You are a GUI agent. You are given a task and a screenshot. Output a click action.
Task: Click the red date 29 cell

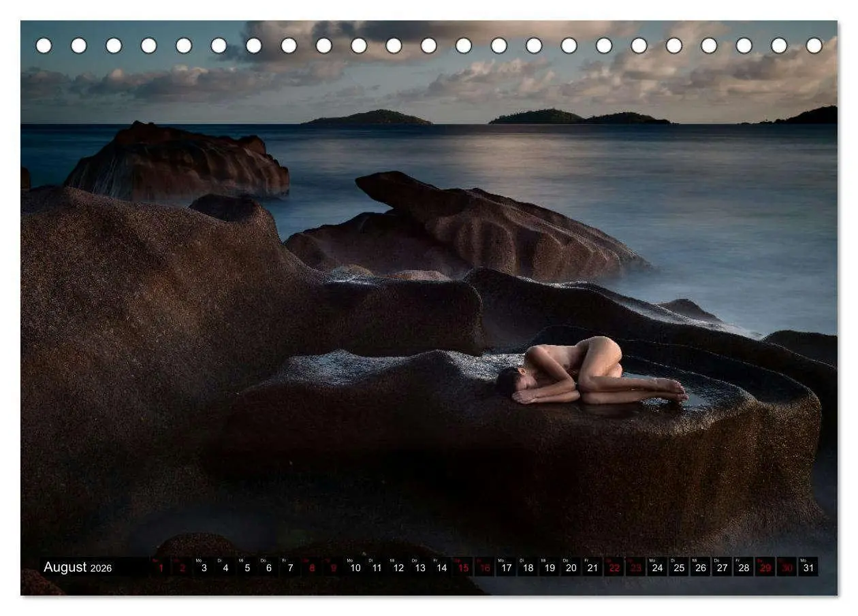coord(765,566)
